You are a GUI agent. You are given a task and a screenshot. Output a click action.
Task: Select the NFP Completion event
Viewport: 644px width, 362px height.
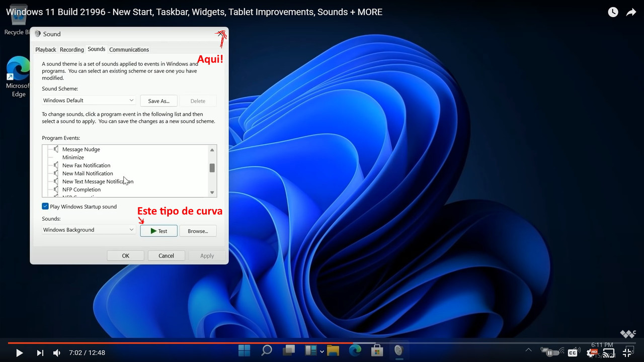82,190
